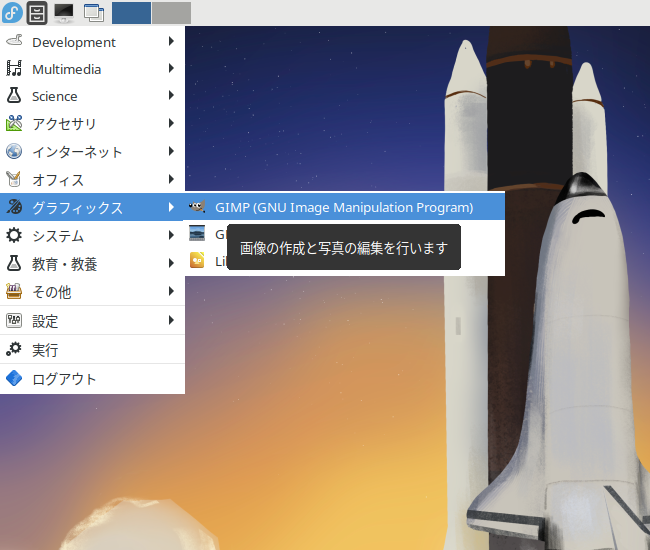Image resolution: width=650 pixels, height=550 pixels.
Task: Click the 教育・教養 flask icon
Action: (14, 263)
